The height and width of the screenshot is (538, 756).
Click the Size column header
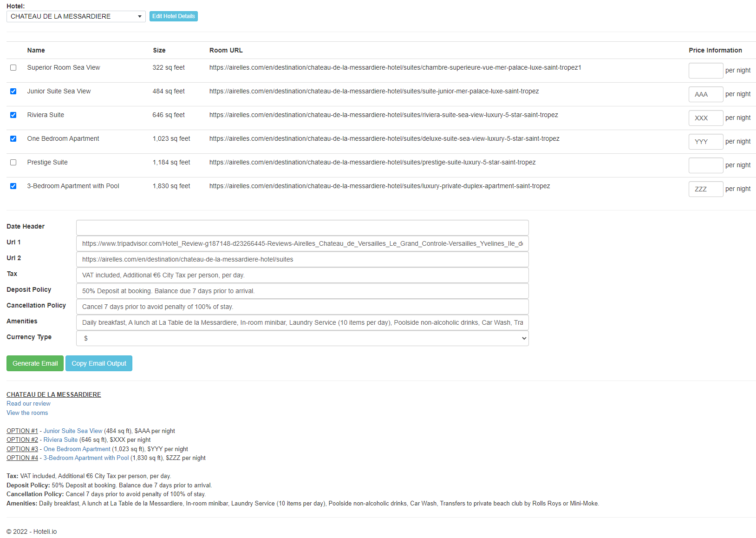(159, 51)
